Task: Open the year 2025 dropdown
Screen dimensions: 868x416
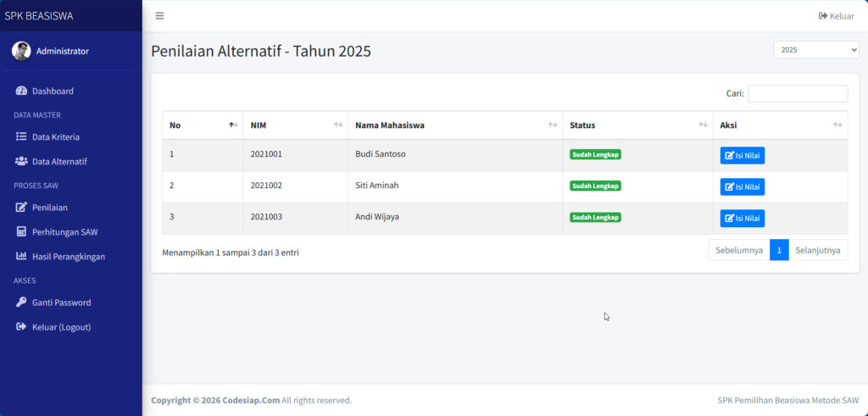Action: pos(815,50)
